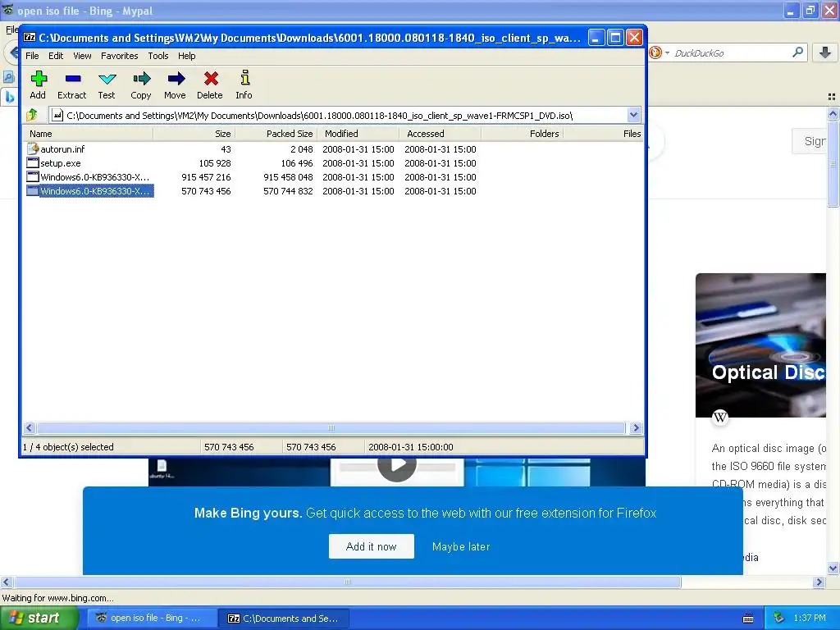Click the browser horizontal scrollbar thumb
The width and height of the screenshot is (840, 630).
347,582
